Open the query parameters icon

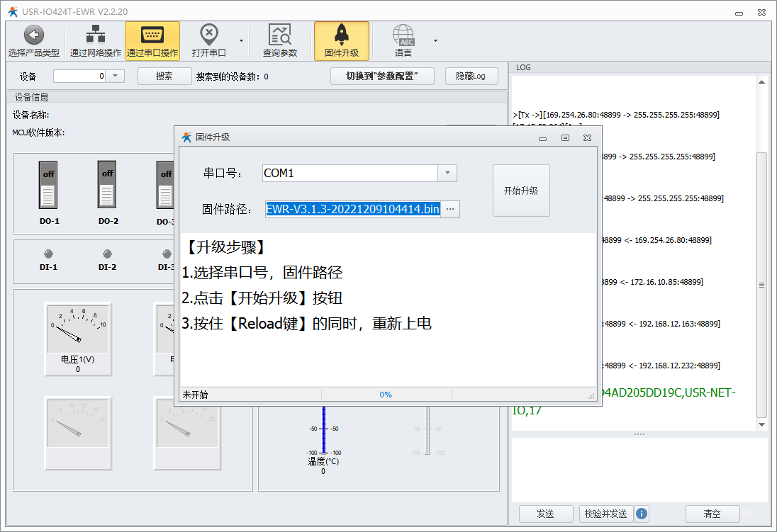pyautogui.click(x=279, y=35)
